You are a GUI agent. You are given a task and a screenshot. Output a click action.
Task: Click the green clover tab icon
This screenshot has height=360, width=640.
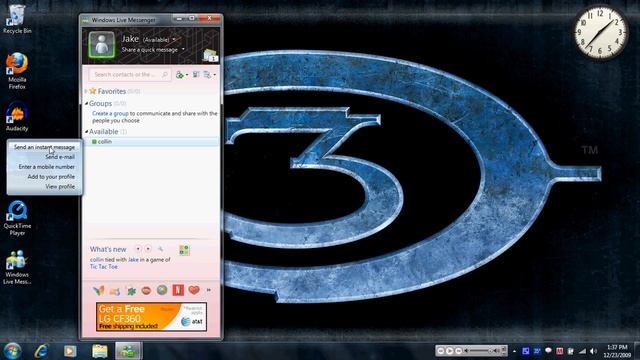pyautogui.click(x=131, y=291)
